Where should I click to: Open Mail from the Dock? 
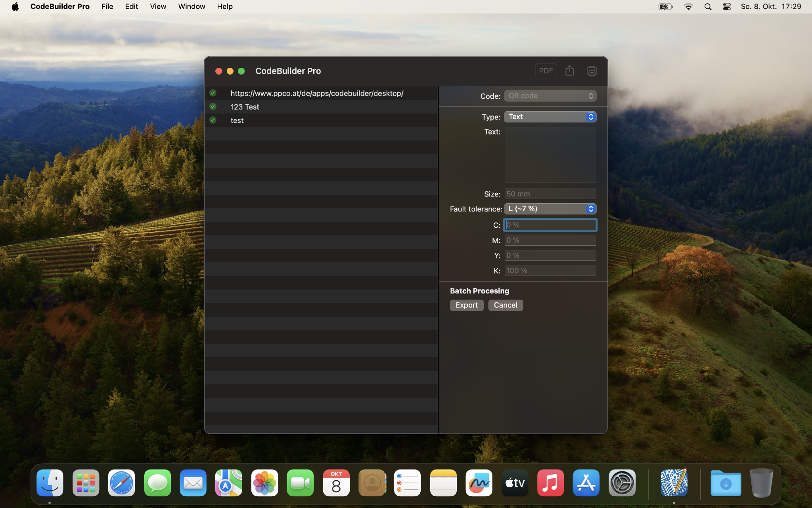coord(193,483)
